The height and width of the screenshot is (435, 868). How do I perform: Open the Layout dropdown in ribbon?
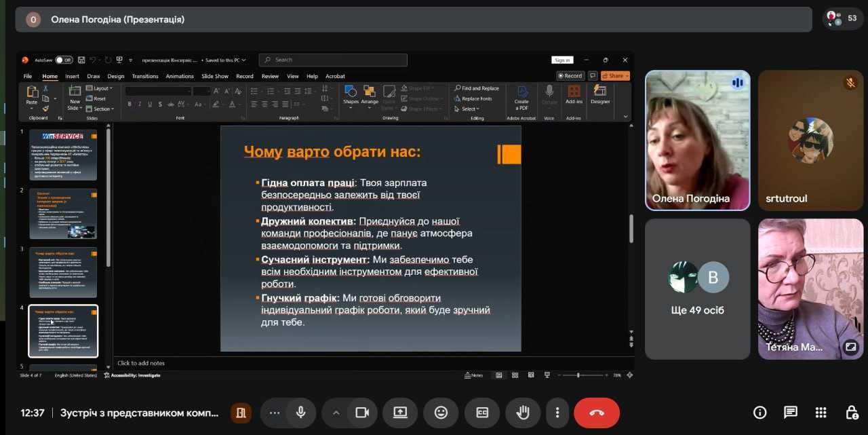(x=102, y=88)
